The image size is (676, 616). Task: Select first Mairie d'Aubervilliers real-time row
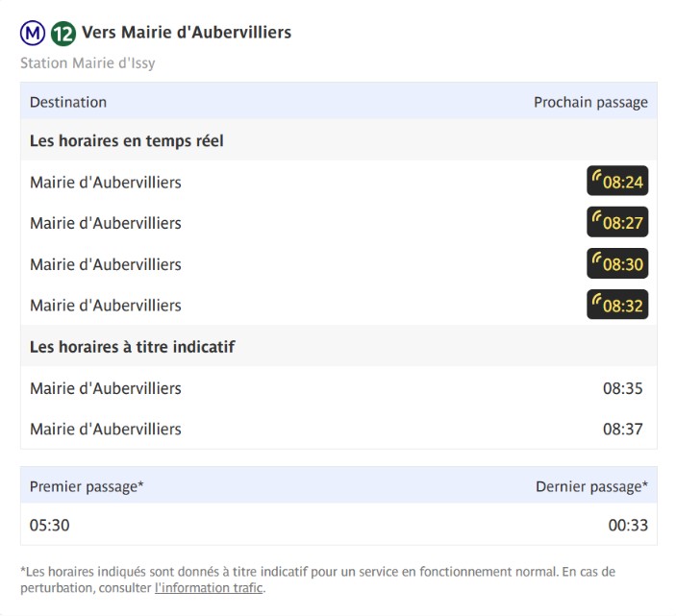[x=338, y=182]
